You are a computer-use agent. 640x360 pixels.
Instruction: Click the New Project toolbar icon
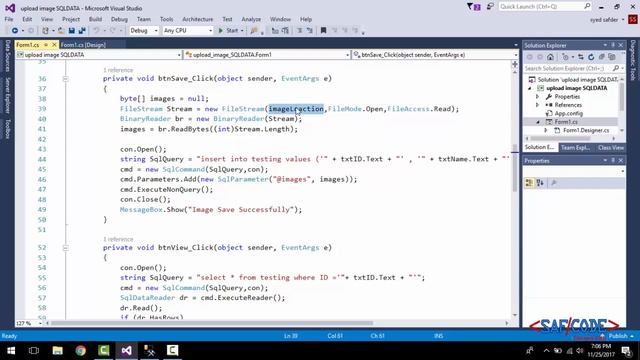pyautogui.click(x=45, y=31)
